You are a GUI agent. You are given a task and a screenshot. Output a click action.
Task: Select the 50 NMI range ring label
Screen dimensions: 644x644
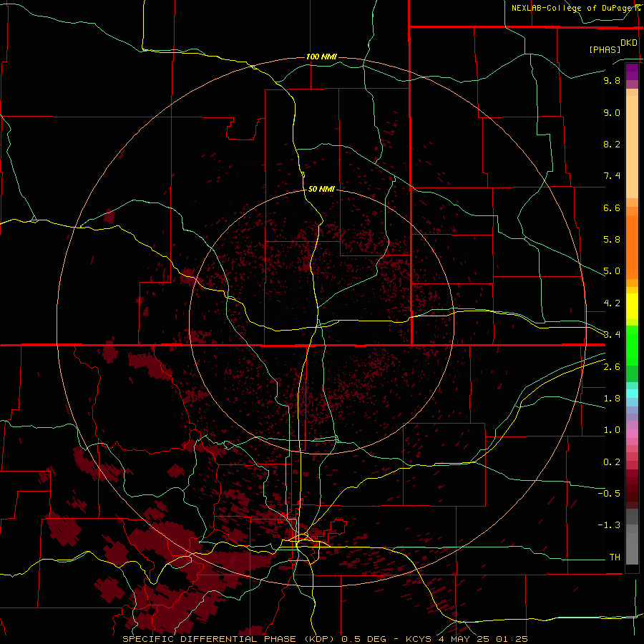pos(321,189)
